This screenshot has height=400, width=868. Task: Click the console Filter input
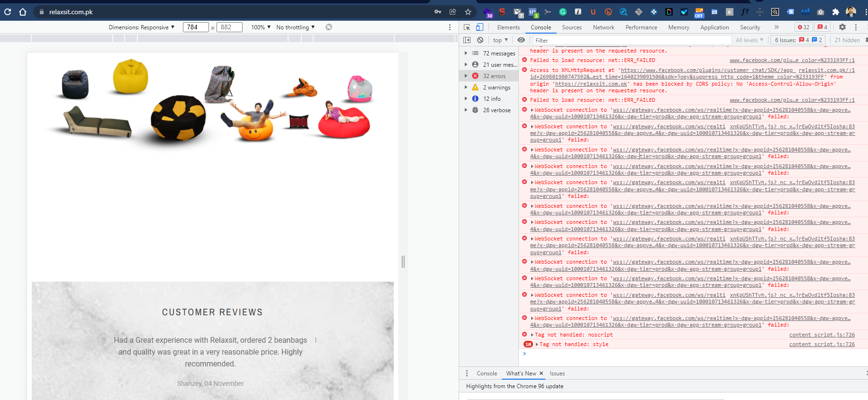tap(632, 40)
